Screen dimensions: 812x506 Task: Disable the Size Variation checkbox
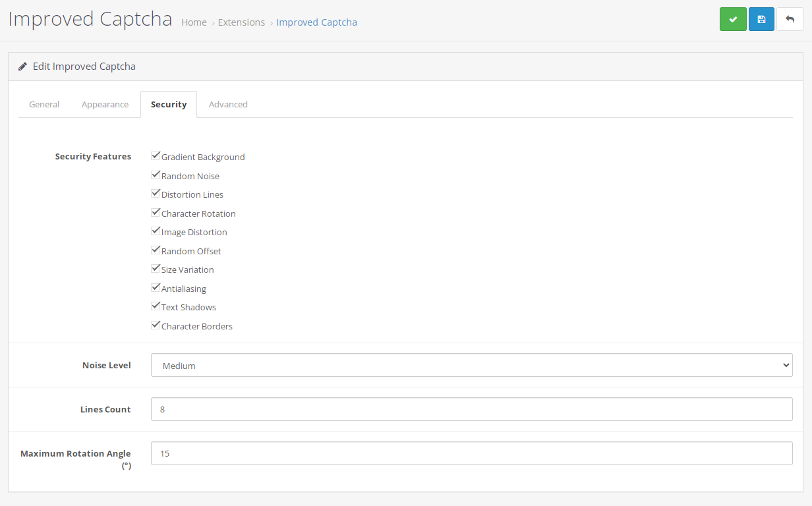(156, 269)
